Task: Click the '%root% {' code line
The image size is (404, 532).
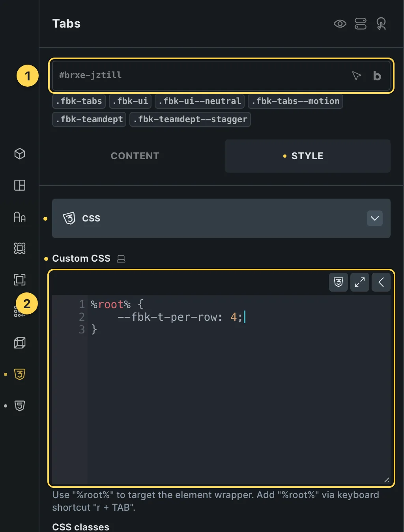Action: point(117,304)
